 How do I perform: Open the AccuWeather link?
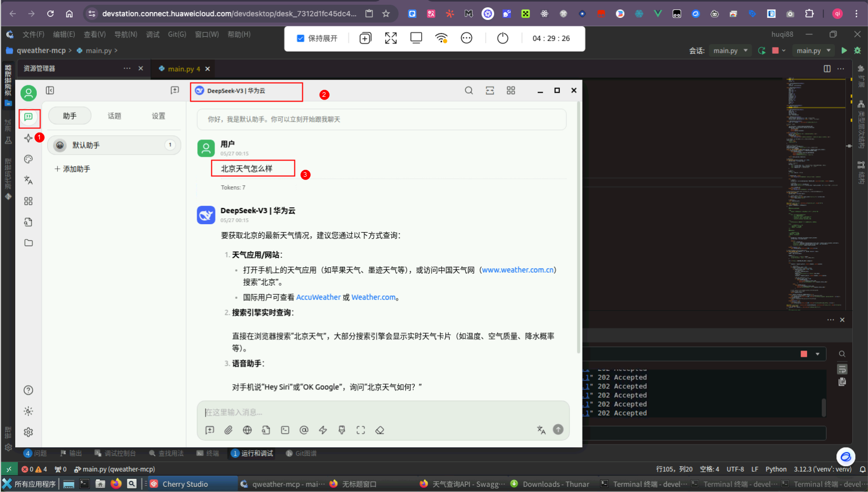tap(318, 297)
